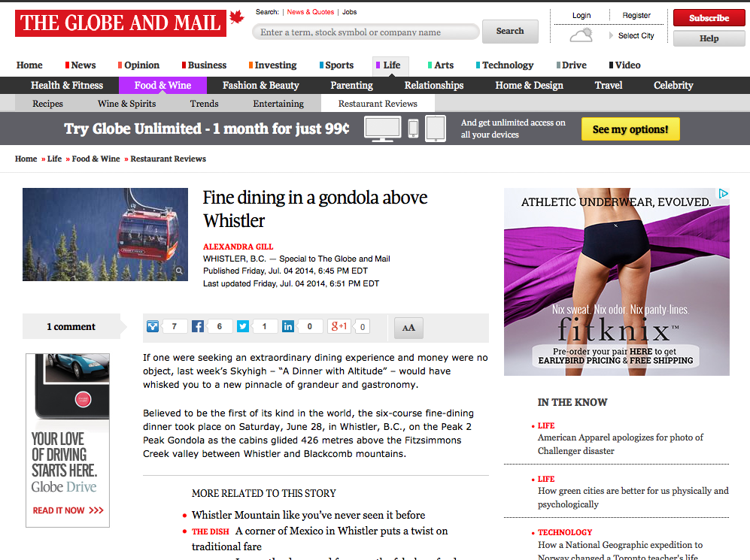Screen dimensions: 750x560
Task: Open Fashion & Beauty subsection
Action: [261, 85]
